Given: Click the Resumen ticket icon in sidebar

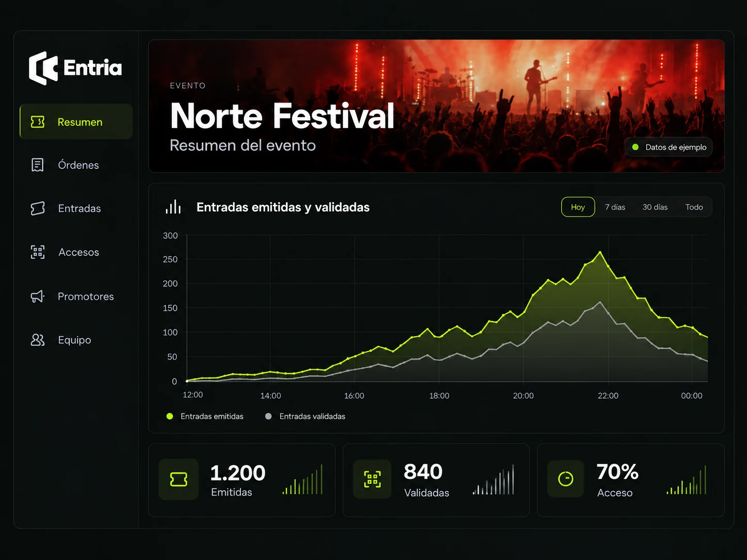Looking at the screenshot, I should (38, 122).
